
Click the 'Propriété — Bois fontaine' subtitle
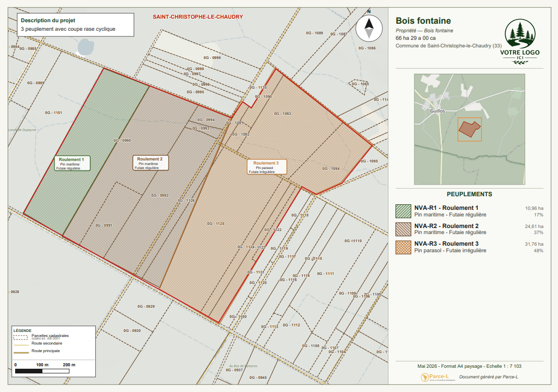tap(424, 31)
